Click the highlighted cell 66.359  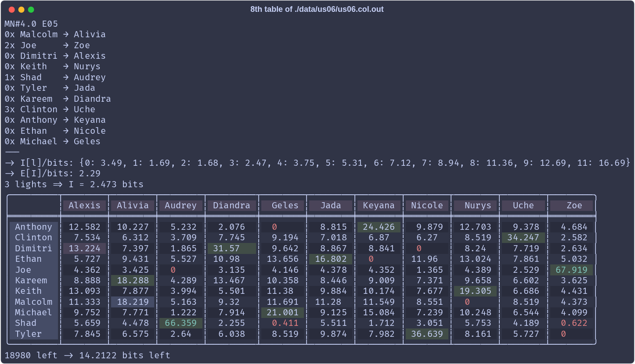click(180, 323)
